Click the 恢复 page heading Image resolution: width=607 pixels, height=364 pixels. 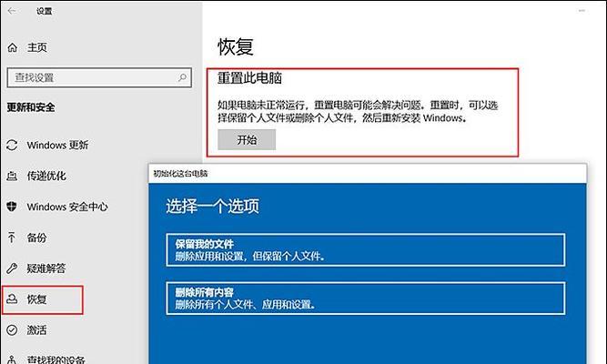point(236,47)
